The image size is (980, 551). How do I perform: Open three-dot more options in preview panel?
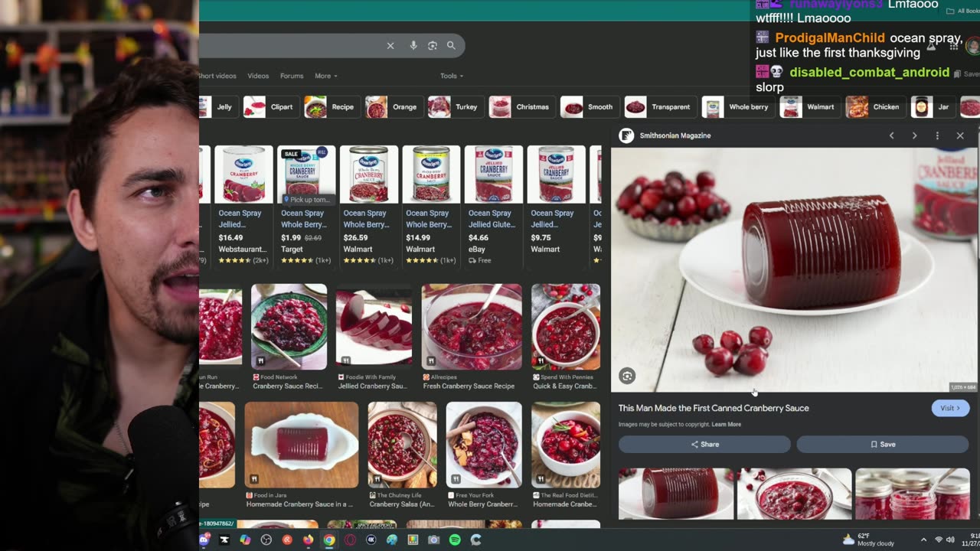tap(937, 135)
